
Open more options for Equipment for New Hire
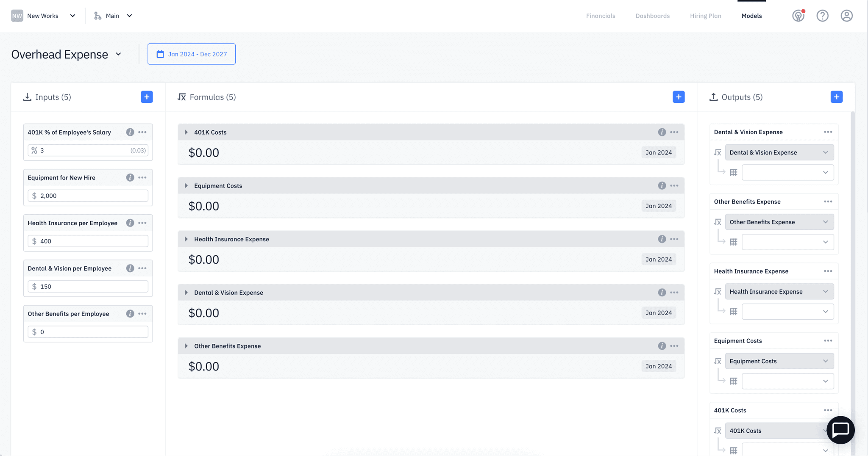tap(142, 177)
